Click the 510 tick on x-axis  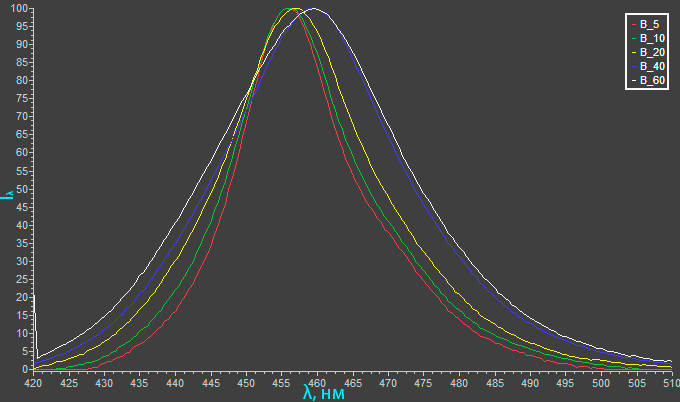(668, 381)
